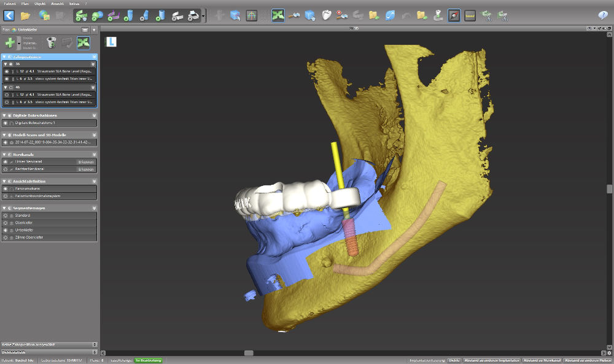
Task: Select workflow step 2 green sphere icon
Action: click(x=97, y=16)
